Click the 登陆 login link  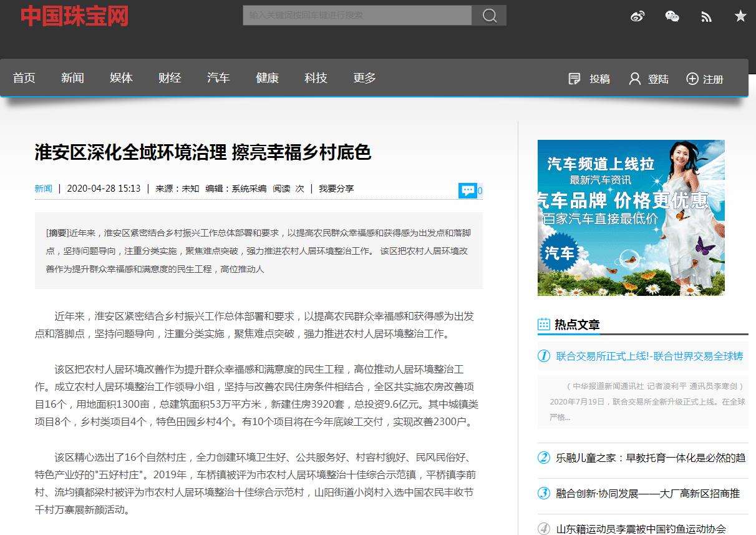pos(658,79)
